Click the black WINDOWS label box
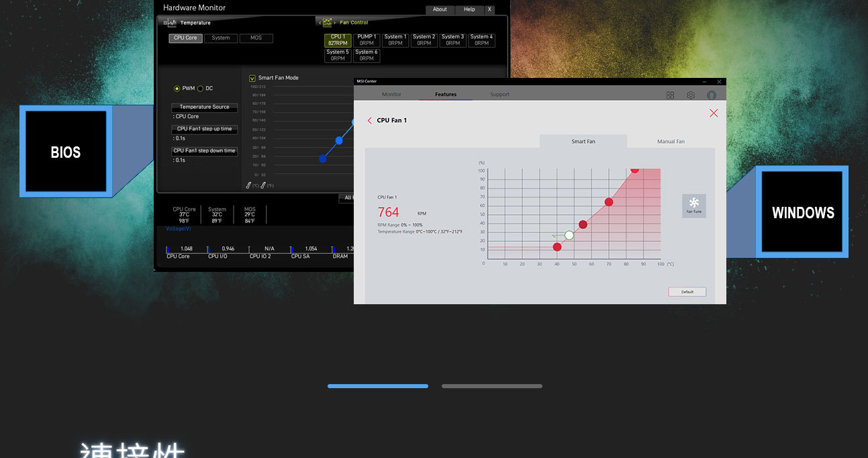 pyautogui.click(x=802, y=212)
